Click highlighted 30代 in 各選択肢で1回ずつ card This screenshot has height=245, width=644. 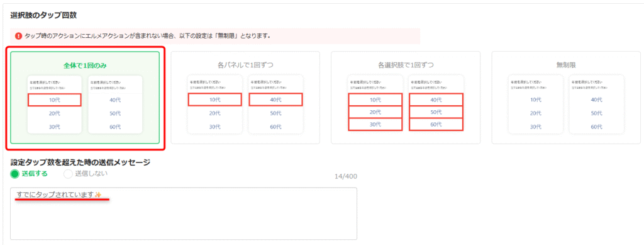(375, 124)
